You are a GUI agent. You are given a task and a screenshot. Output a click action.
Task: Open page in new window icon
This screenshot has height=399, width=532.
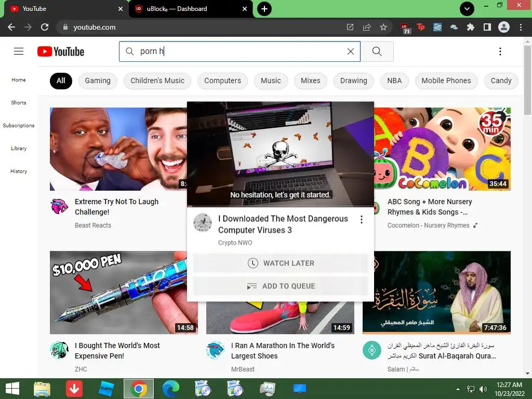[x=350, y=27]
